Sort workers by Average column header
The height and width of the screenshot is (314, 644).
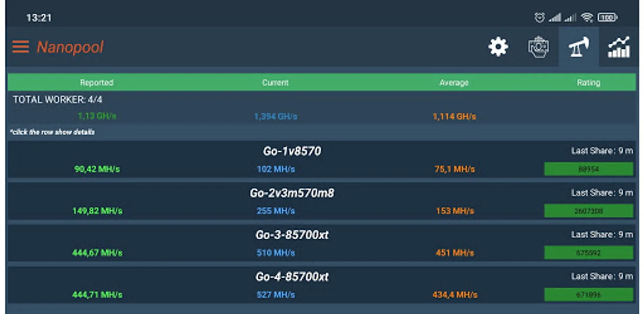click(454, 82)
